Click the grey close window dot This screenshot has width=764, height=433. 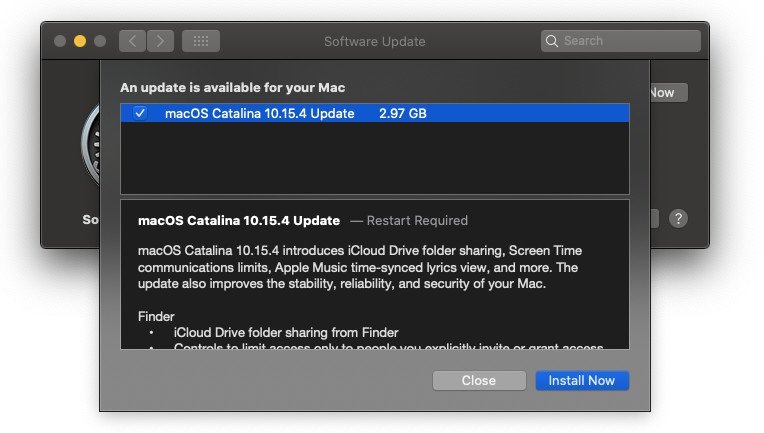coord(60,41)
